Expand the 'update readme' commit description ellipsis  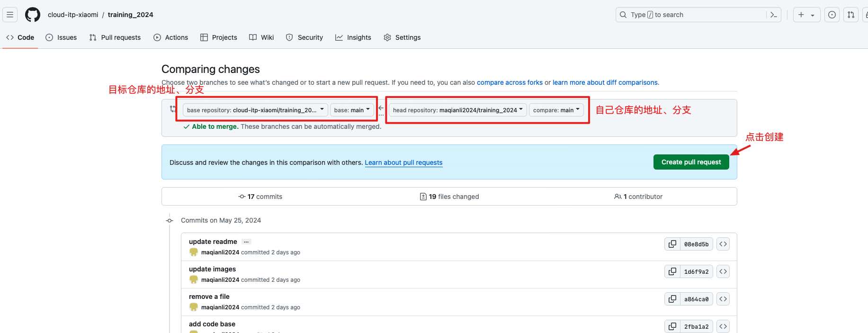pos(246,242)
